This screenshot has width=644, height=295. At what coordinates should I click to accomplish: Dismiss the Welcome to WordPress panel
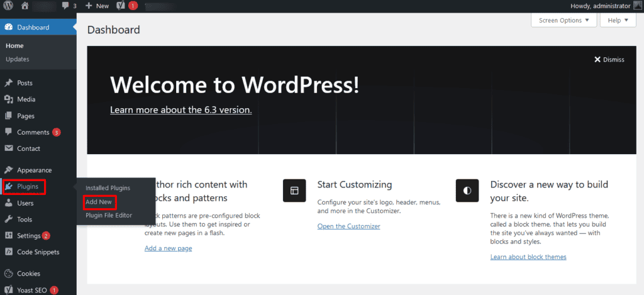[x=609, y=60]
